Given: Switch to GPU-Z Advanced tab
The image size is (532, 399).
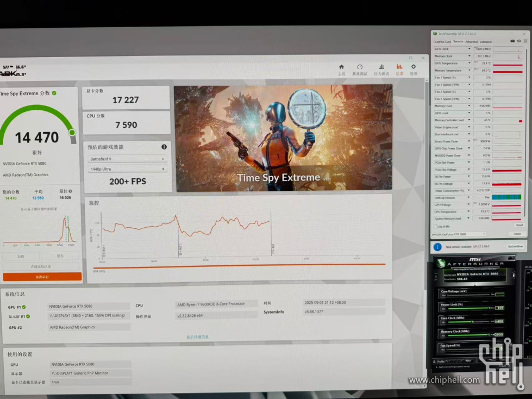Looking at the screenshot, I should pyautogui.click(x=471, y=42).
